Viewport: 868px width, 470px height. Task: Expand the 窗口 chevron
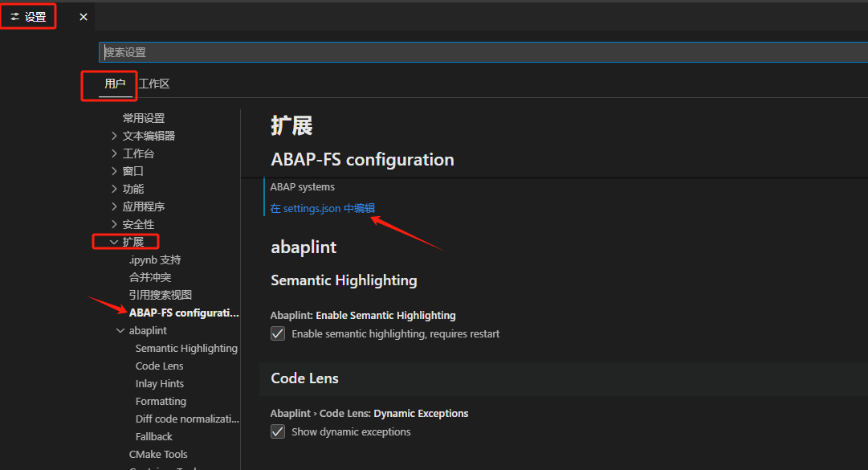pos(114,171)
